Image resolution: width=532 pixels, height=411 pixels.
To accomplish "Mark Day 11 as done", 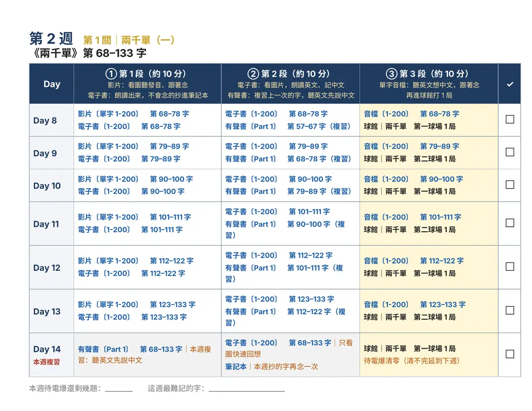I will pyautogui.click(x=510, y=223).
